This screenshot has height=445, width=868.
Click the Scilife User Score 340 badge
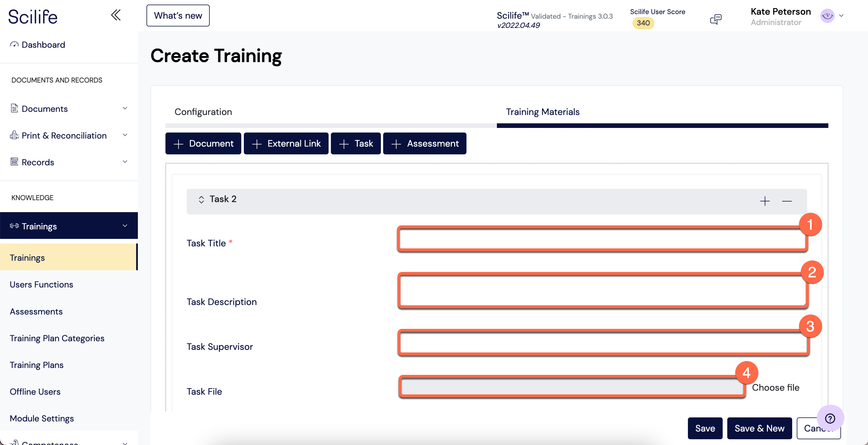[x=643, y=23]
